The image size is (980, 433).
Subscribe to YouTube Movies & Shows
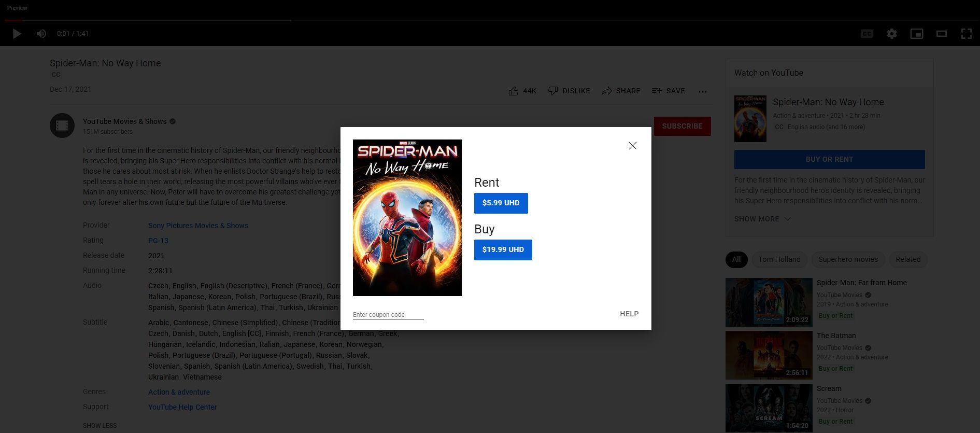682,126
